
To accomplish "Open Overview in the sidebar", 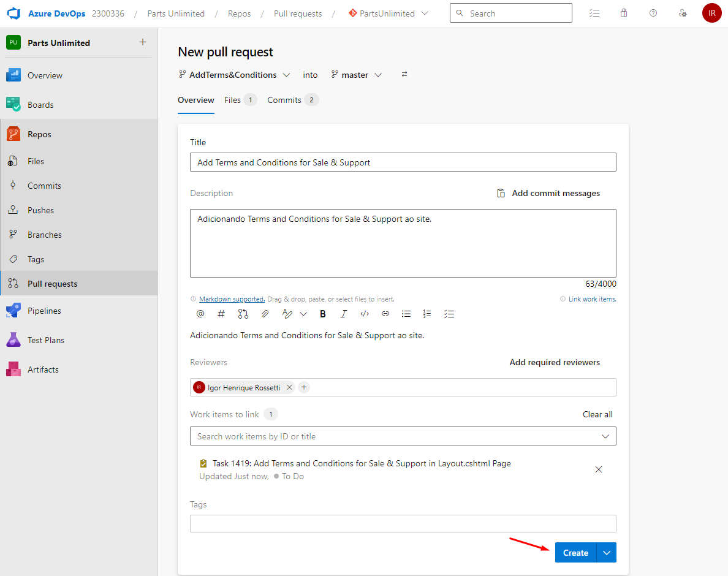I will pyautogui.click(x=79, y=75).
